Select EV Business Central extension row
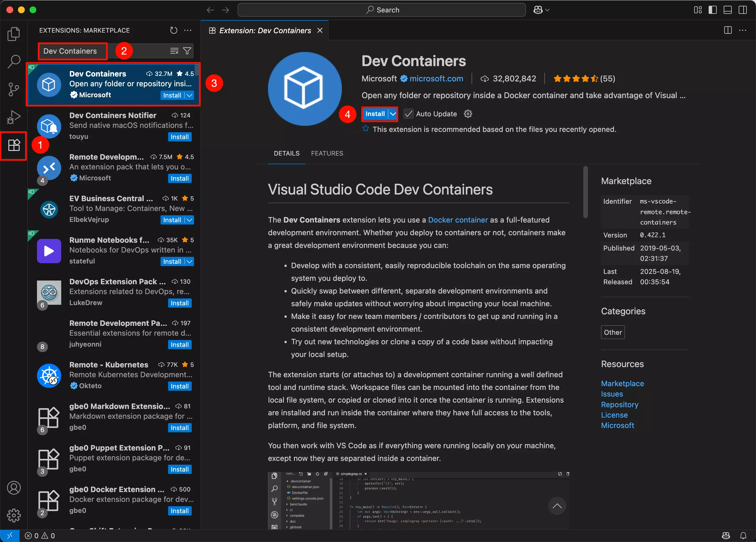 click(x=114, y=209)
